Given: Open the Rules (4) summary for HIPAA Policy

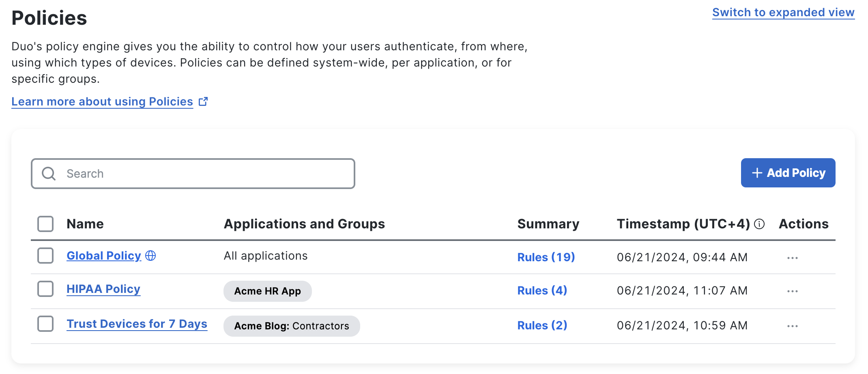Looking at the screenshot, I should (541, 290).
